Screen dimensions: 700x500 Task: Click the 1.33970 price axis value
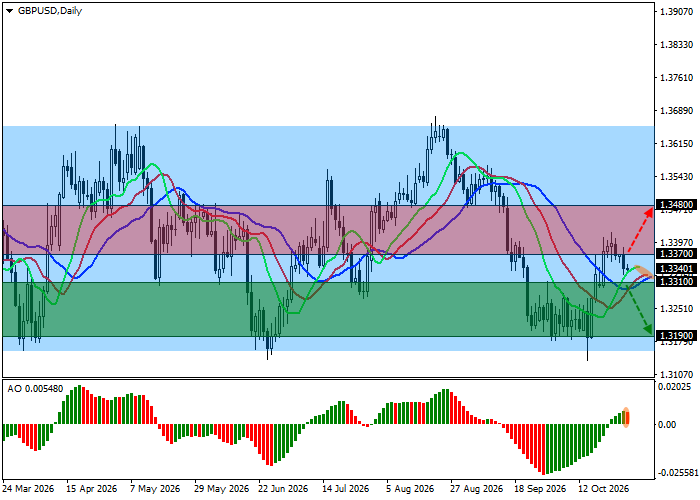pos(677,242)
